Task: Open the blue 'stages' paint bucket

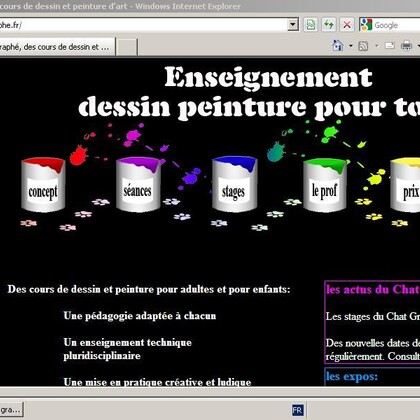Action: (235, 184)
